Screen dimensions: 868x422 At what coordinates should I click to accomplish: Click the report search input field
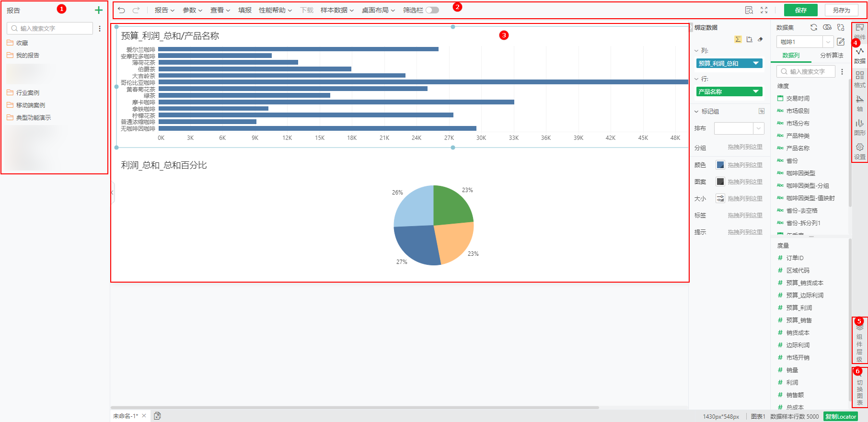[50, 28]
